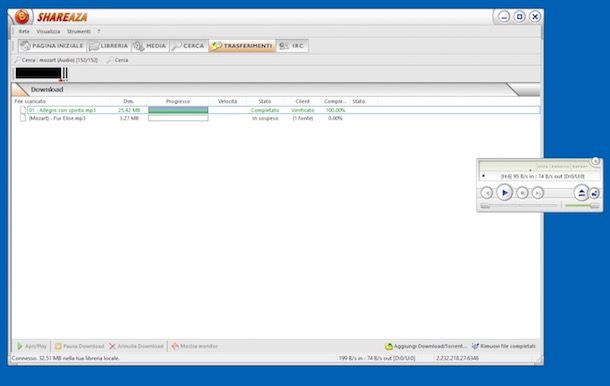Viewport: 610px width, 386px height.
Task: Click the Shareaza logo icon
Action: 22,17
